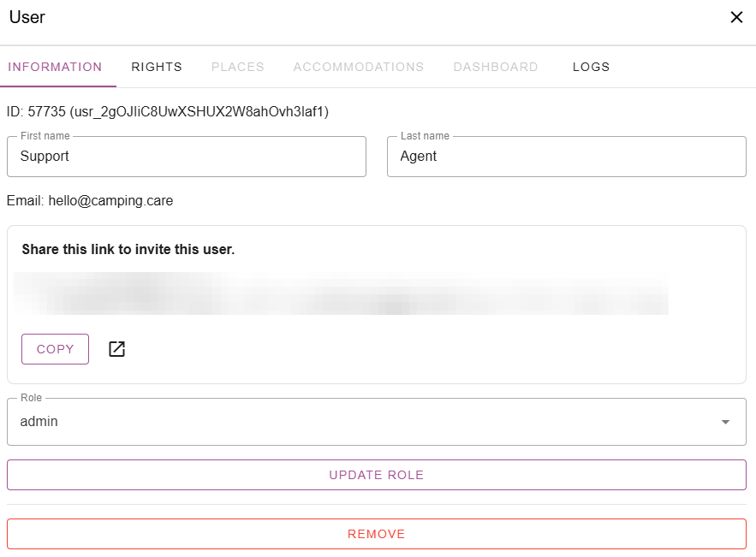Open the invite link in new window

pos(117,349)
